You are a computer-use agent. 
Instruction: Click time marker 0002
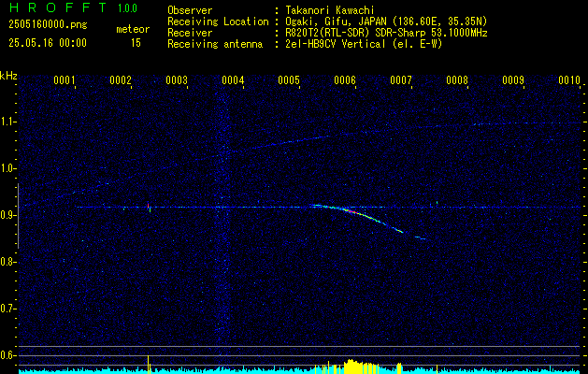coord(121,80)
